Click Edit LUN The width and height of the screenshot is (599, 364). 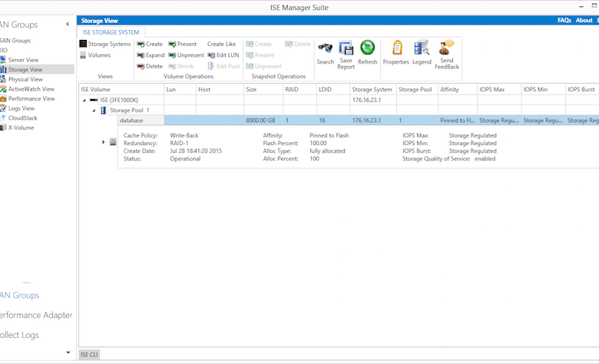click(223, 55)
